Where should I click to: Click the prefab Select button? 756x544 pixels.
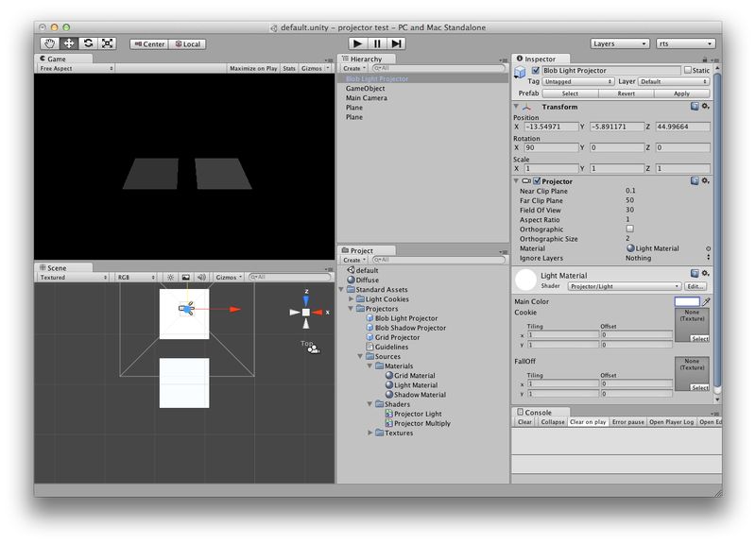click(570, 93)
